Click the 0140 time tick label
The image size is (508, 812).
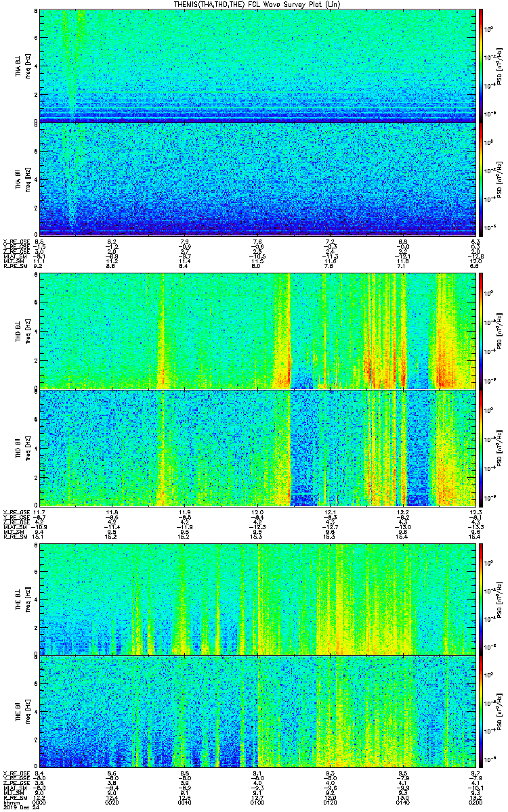click(402, 801)
